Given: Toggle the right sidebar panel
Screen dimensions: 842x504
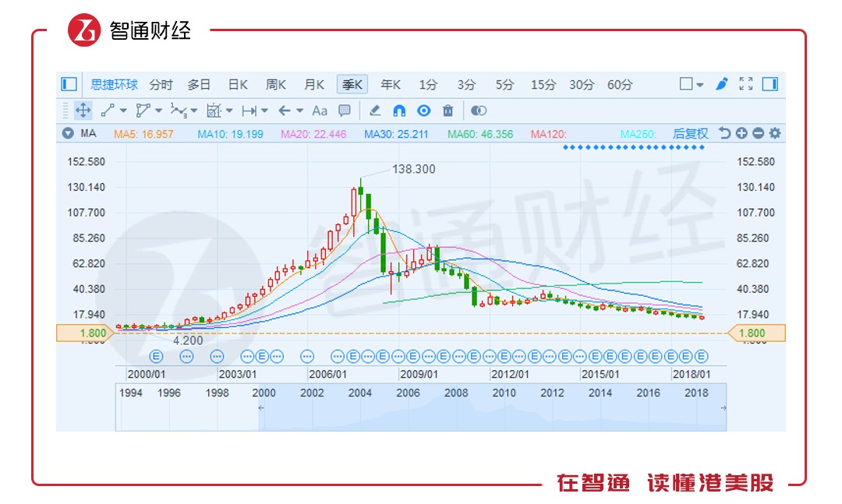Looking at the screenshot, I should (770, 84).
